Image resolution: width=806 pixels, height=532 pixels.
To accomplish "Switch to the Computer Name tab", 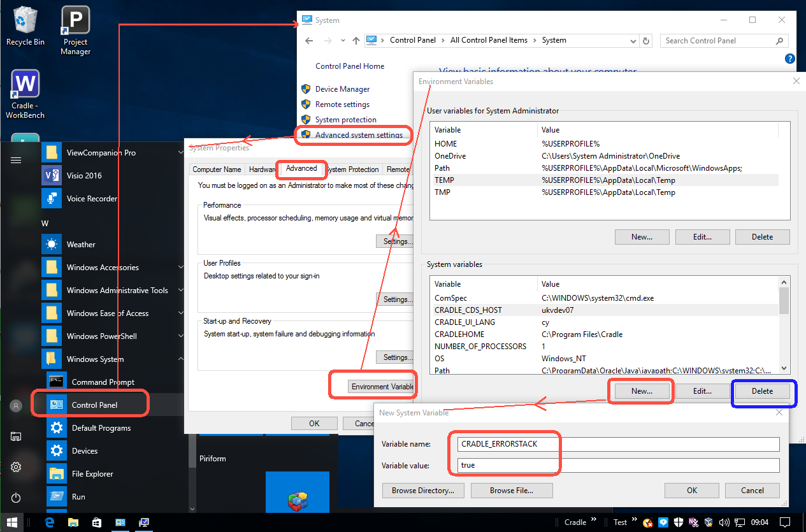I will pos(217,169).
